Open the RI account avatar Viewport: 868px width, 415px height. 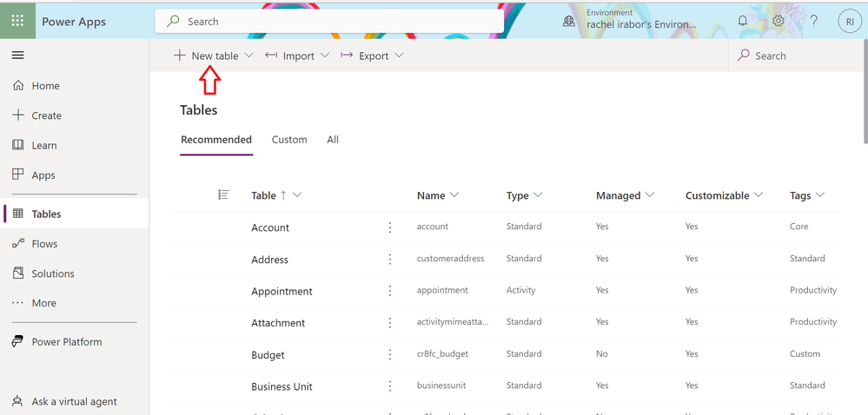[x=850, y=22]
